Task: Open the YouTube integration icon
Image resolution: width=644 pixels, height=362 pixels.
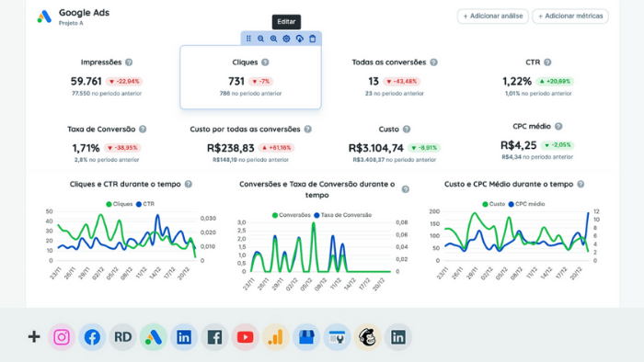Action: [246, 337]
